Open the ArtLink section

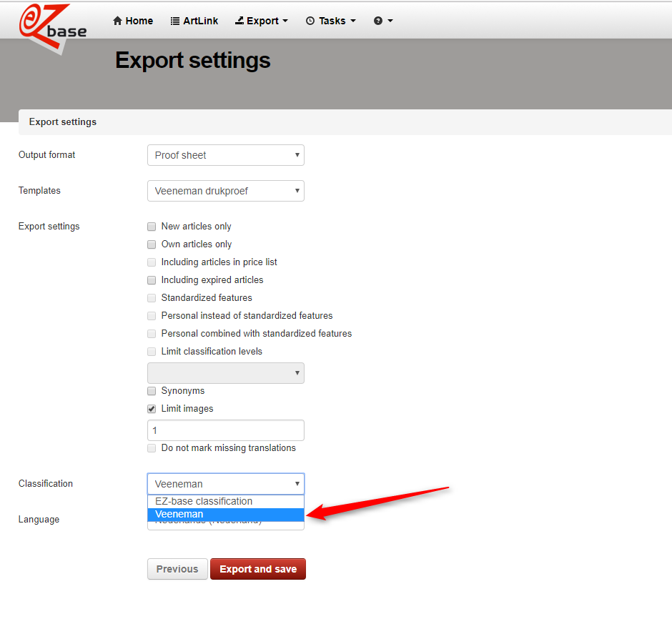point(194,21)
